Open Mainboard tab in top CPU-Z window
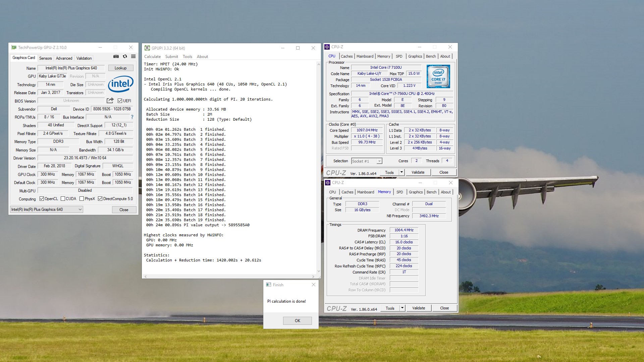Image resolution: width=644 pixels, height=362 pixels. click(365, 56)
